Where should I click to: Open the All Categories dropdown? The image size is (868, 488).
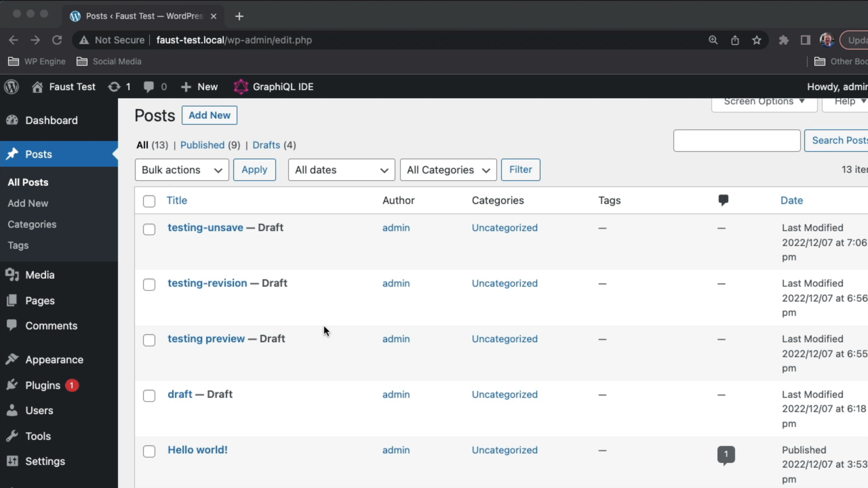point(448,170)
